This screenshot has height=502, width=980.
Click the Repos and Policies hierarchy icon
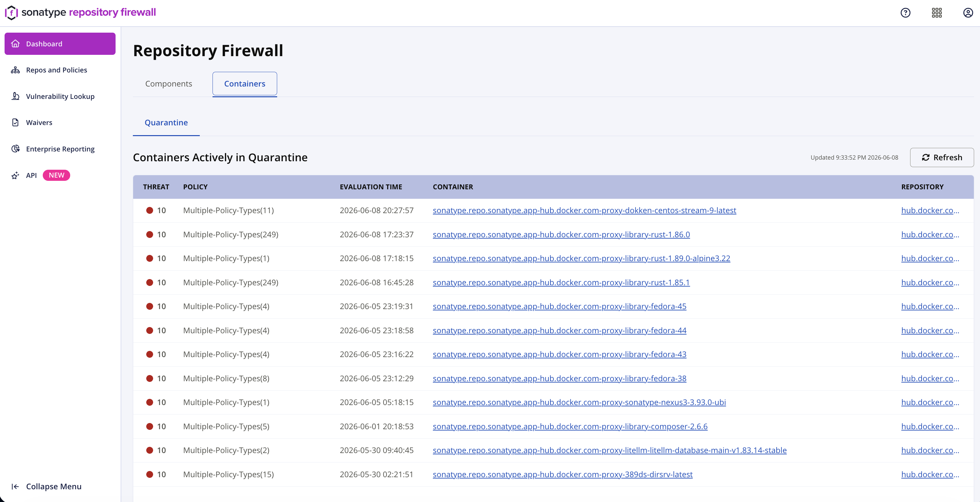[x=15, y=70]
